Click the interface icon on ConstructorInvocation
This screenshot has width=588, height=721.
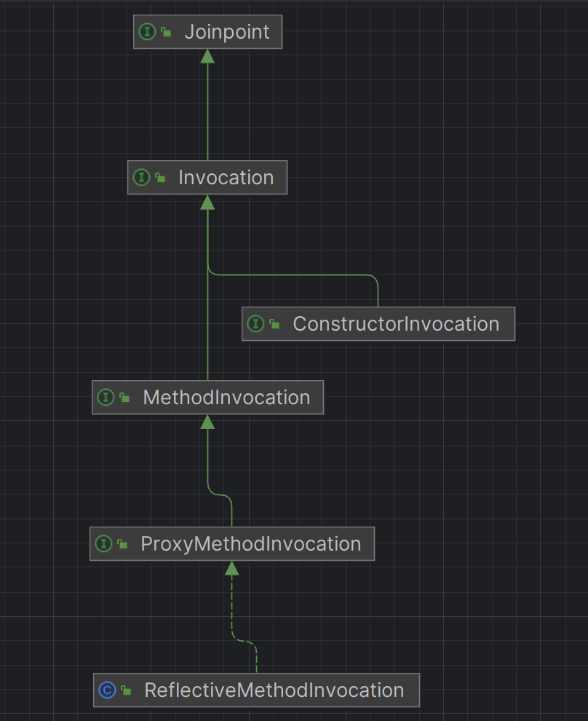(255, 323)
